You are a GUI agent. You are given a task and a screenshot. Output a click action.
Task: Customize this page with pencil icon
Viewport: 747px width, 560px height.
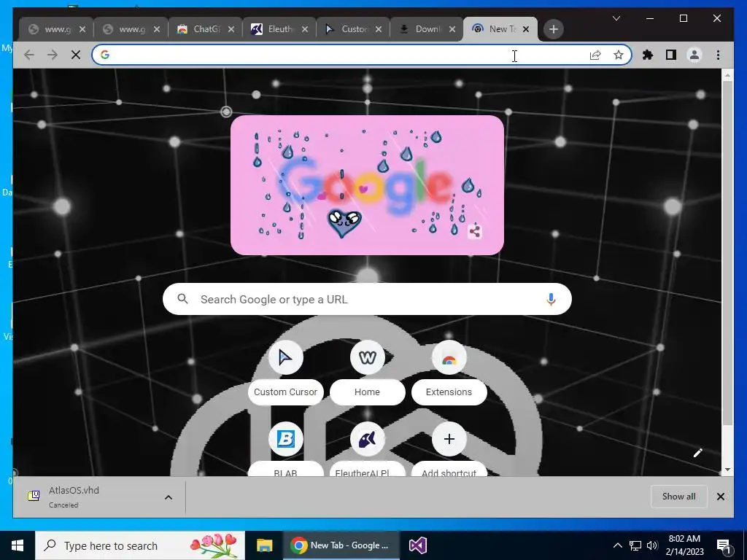(x=698, y=453)
